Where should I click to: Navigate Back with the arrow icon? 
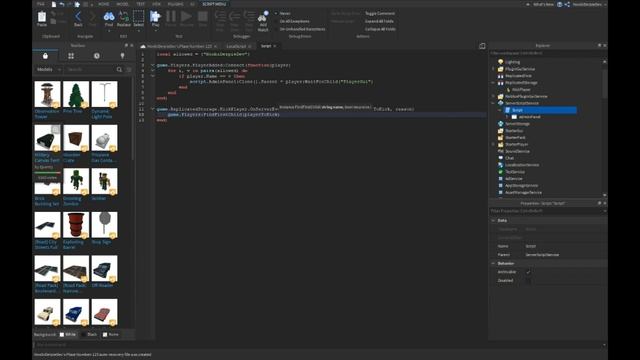78,17
